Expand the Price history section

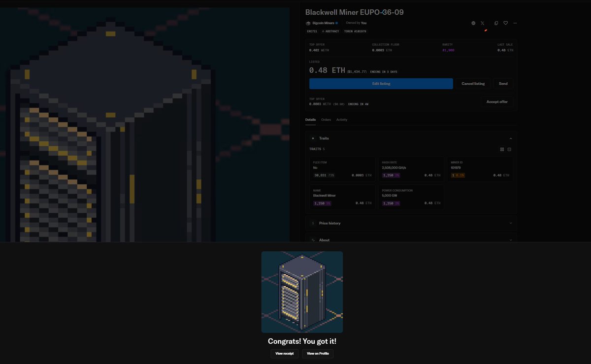511,223
